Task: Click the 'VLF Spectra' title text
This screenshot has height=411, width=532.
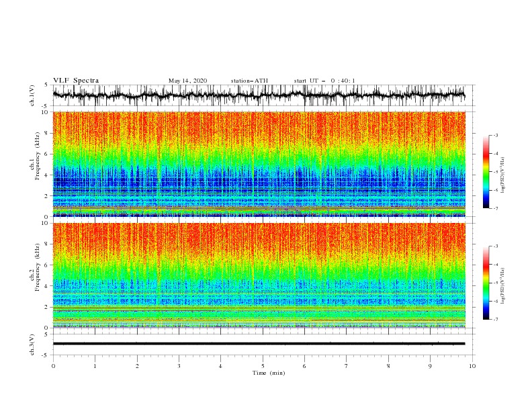Action: pyautogui.click(x=76, y=81)
